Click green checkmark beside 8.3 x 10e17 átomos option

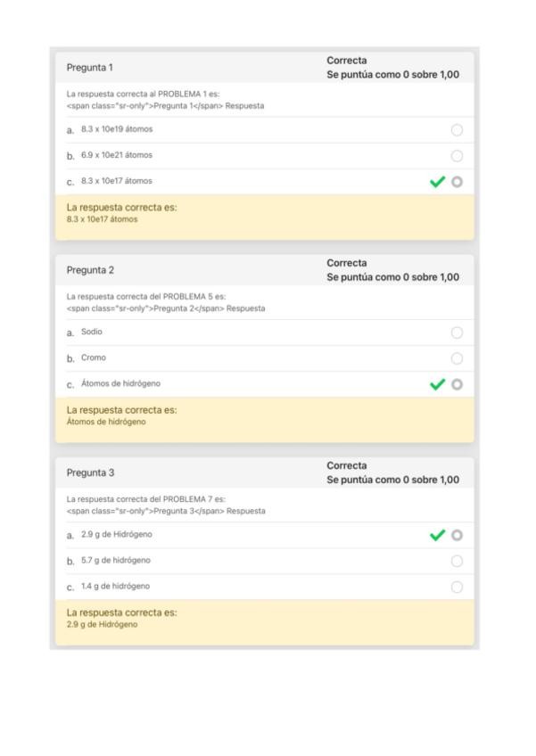(438, 182)
